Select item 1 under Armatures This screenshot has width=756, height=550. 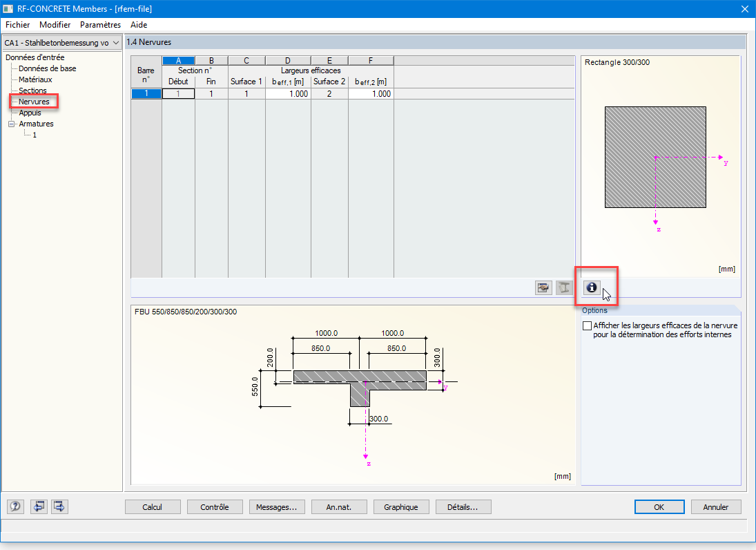click(x=35, y=135)
